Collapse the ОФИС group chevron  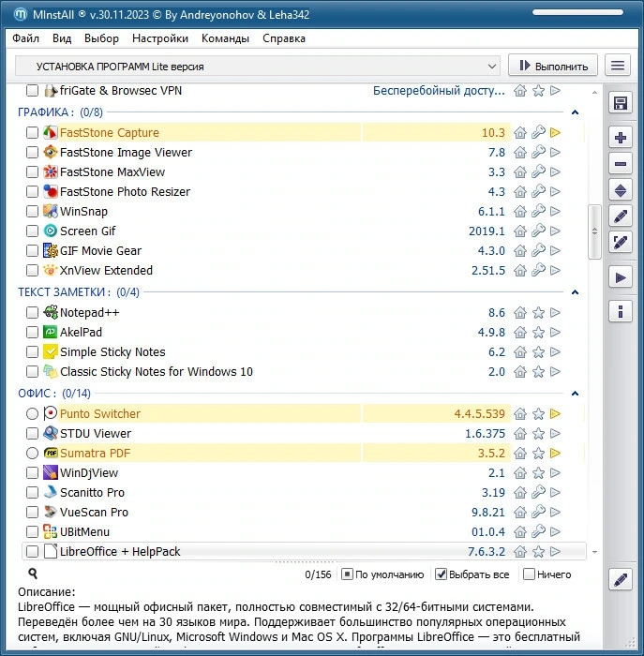tap(575, 394)
